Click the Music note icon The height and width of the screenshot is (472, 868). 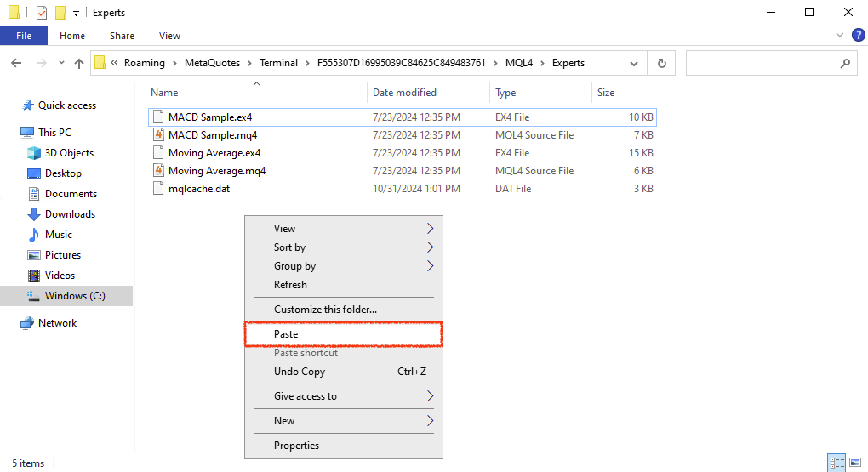(x=34, y=235)
